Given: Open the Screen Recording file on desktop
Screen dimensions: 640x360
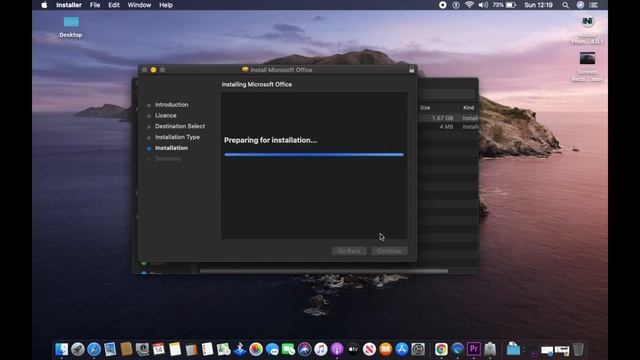Looking at the screenshot, I should [x=587, y=67].
